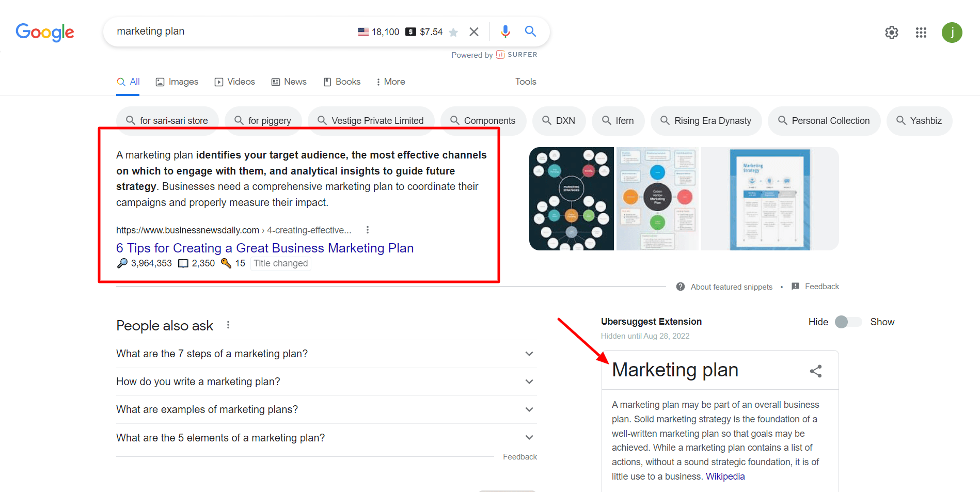
Task: Click the backlinks key icon under result
Action: (x=226, y=263)
